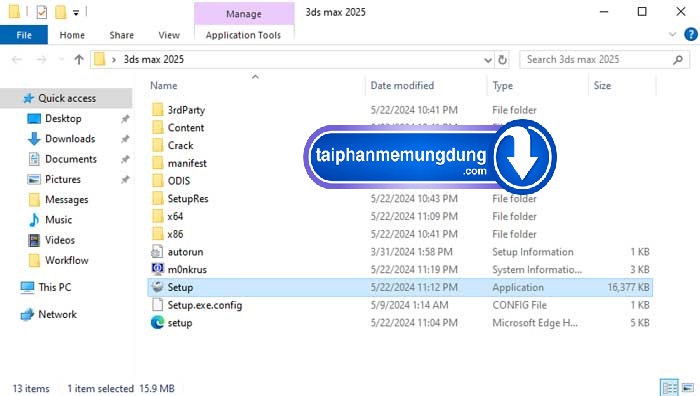Select the ODIS folder icon
The height and width of the screenshot is (396, 700).
(x=158, y=181)
